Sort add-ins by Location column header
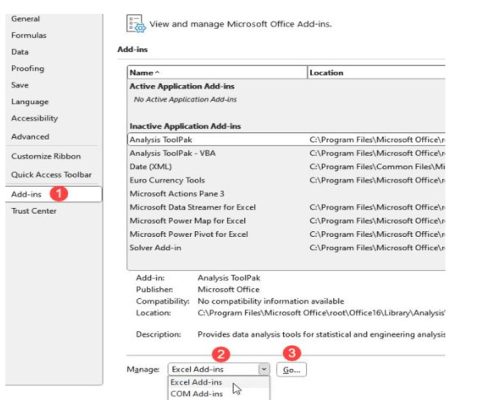The height and width of the screenshot is (400, 477). [x=376, y=73]
